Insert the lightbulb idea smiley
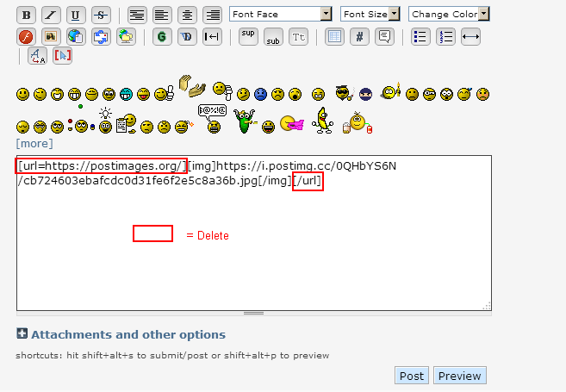This screenshot has width=566, height=392. (x=105, y=121)
